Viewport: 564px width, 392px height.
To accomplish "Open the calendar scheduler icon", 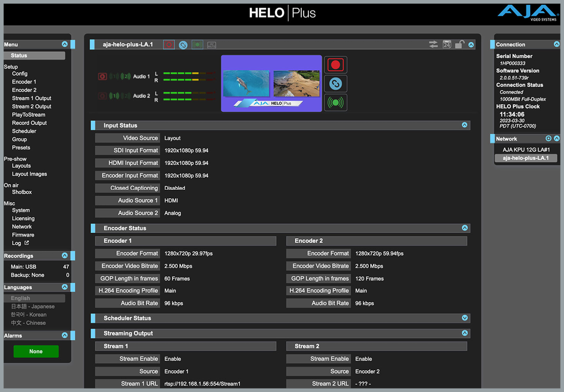I will click(x=447, y=45).
